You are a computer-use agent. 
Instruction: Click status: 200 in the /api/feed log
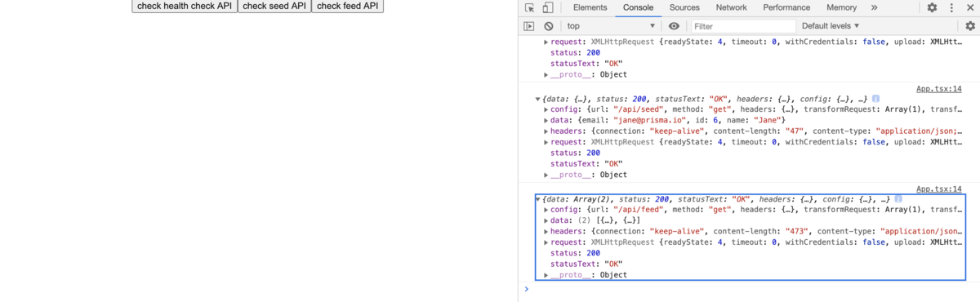575,253
